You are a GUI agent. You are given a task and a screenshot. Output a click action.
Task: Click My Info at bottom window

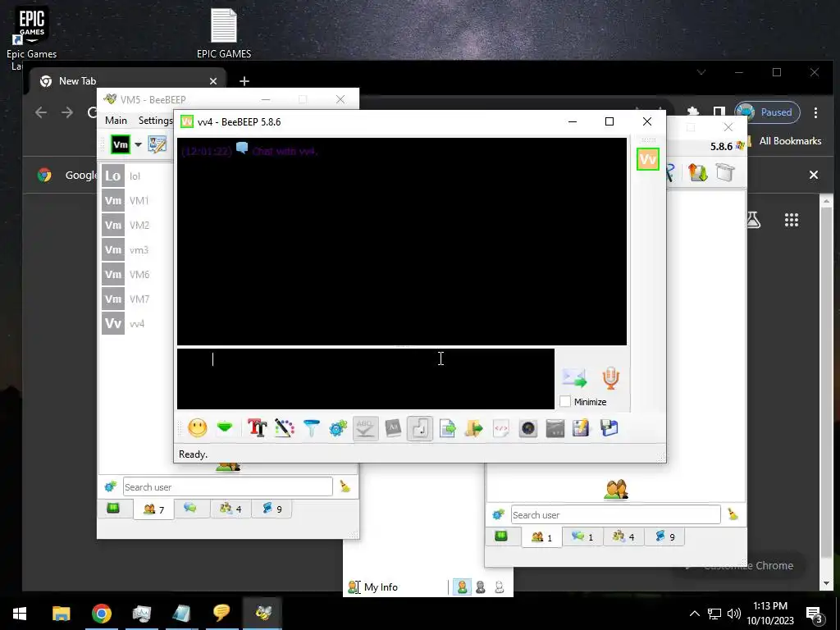[381, 587]
